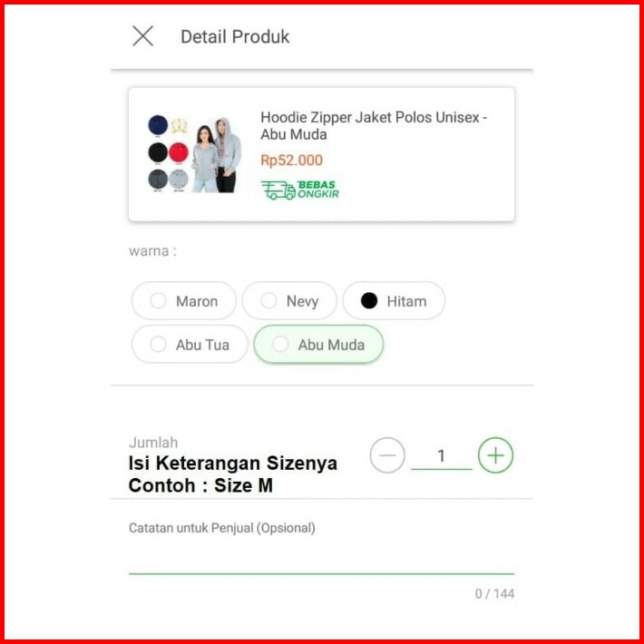The width and height of the screenshot is (644, 644).
Task: Close the Detail Produk panel
Action: click(x=143, y=35)
